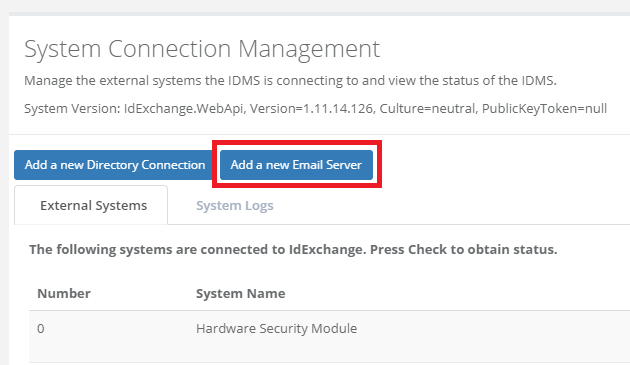Select the Hardware Security Module entry
Viewport: 630px width, 365px height.
coord(276,329)
